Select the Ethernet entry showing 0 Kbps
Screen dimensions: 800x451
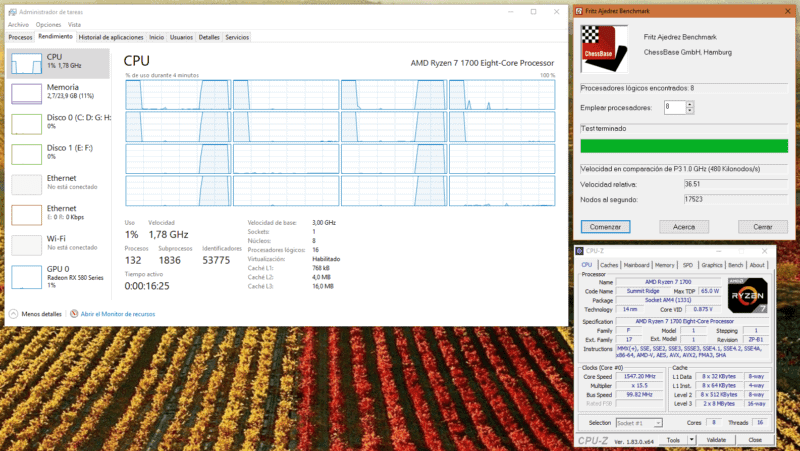(x=59, y=215)
